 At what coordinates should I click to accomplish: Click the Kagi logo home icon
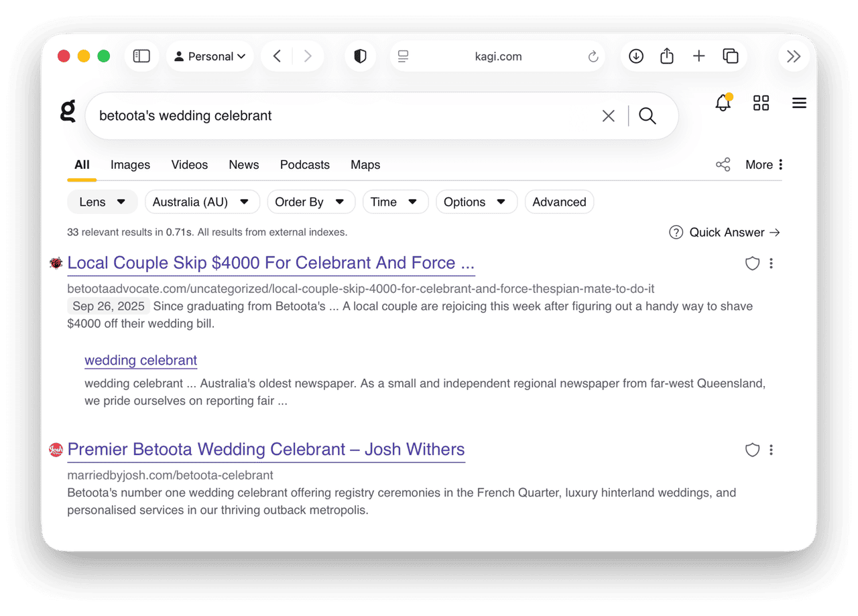click(x=68, y=111)
